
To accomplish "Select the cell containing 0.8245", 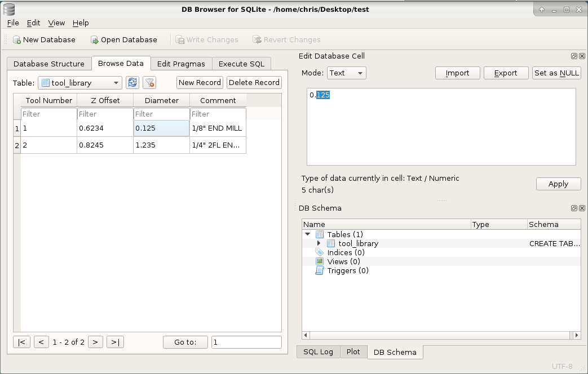I will [105, 145].
